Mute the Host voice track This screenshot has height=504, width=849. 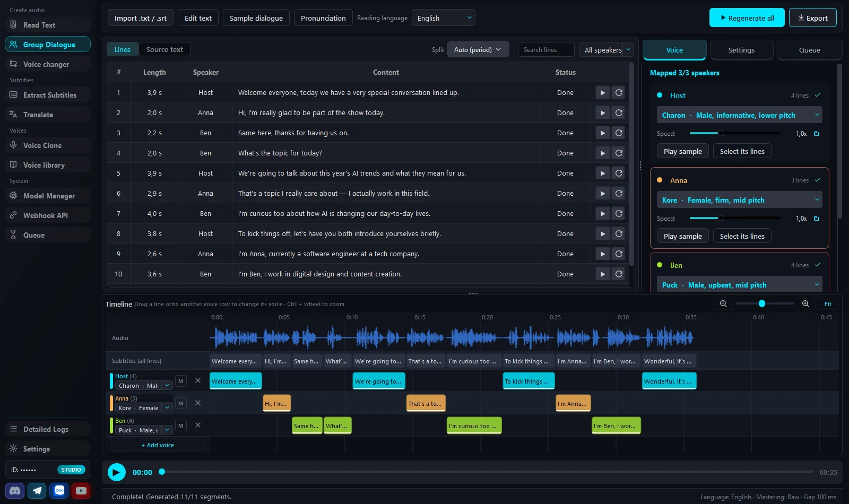[x=181, y=381]
